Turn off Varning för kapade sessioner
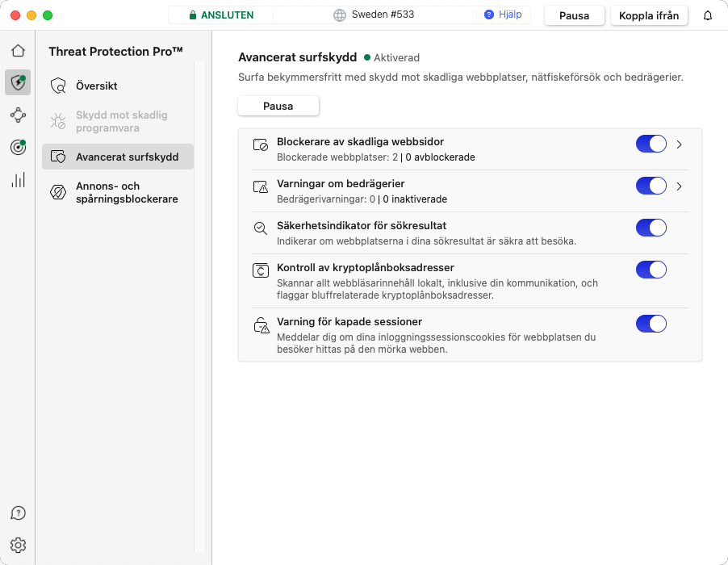Image resolution: width=728 pixels, height=565 pixels. pyautogui.click(x=651, y=324)
